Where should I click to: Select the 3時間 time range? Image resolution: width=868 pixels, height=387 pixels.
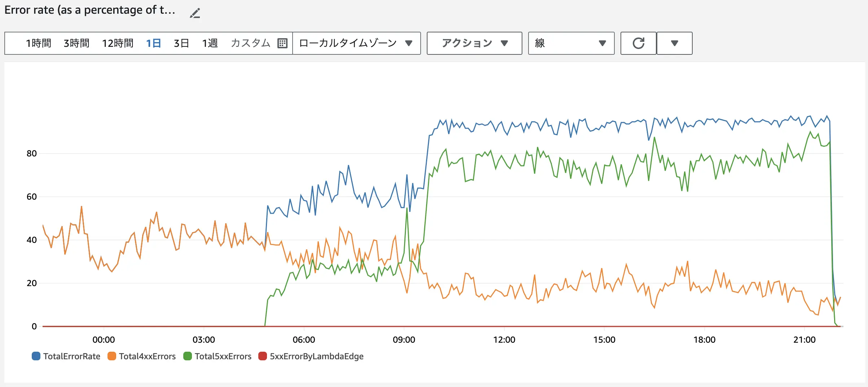tap(76, 43)
